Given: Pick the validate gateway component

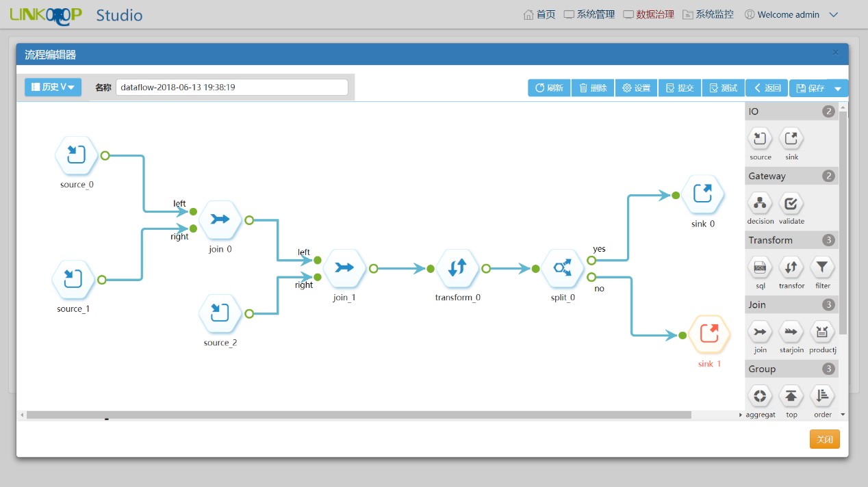Looking at the screenshot, I should click(x=791, y=204).
